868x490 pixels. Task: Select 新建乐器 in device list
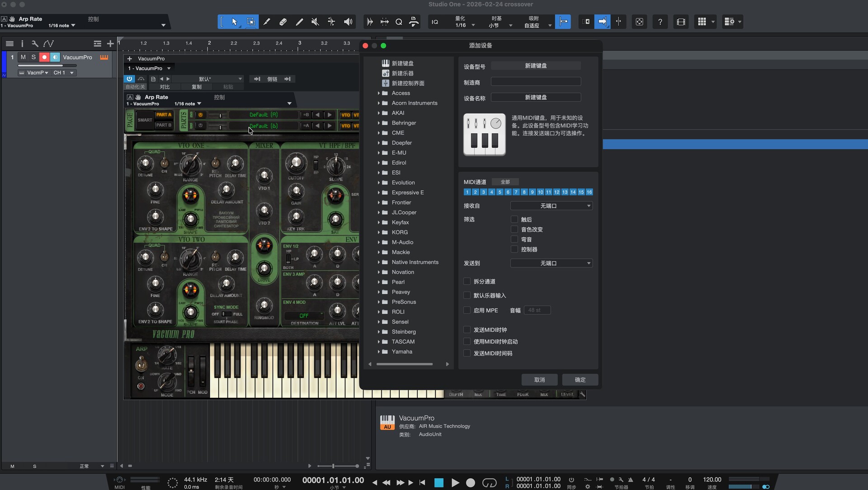[x=402, y=73]
